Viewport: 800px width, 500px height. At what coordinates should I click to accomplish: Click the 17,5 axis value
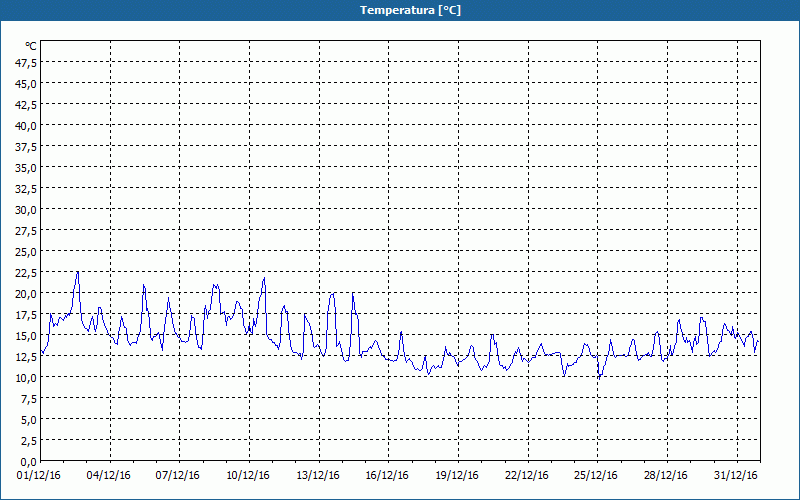[27, 315]
